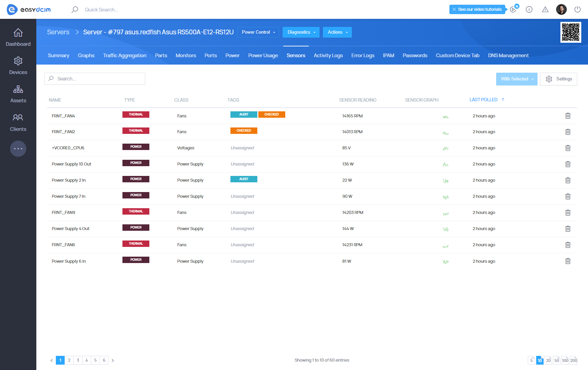Go to page 2 of sensors
The image size is (588, 370).
point(69,360)
